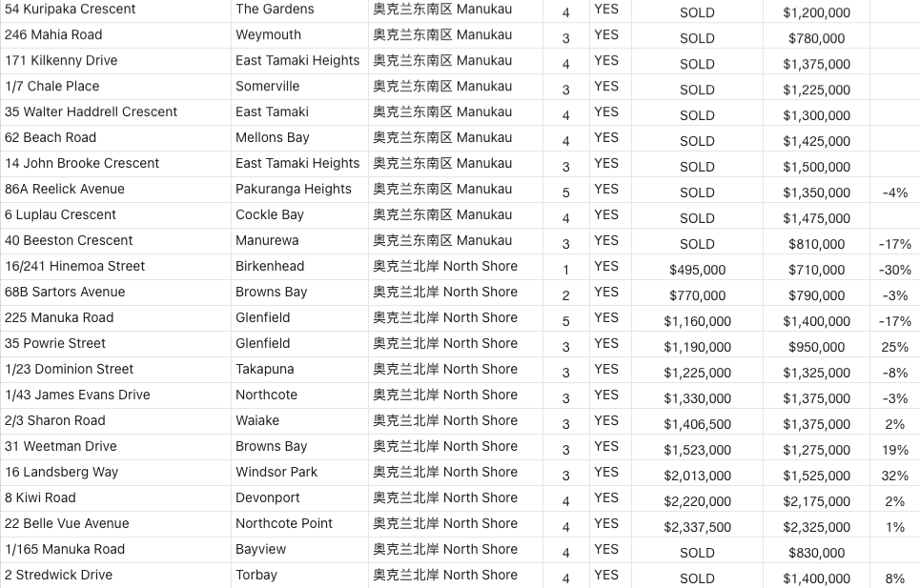Screen dimensions: 920x588
Task: Click the '31 Weetman Drive' cell
Action: pos(115,448)
